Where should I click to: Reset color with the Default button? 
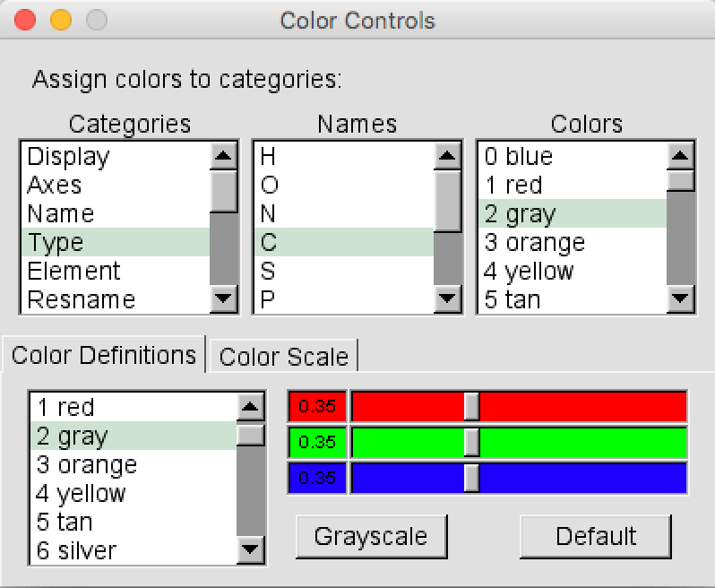tap(595, 536)
